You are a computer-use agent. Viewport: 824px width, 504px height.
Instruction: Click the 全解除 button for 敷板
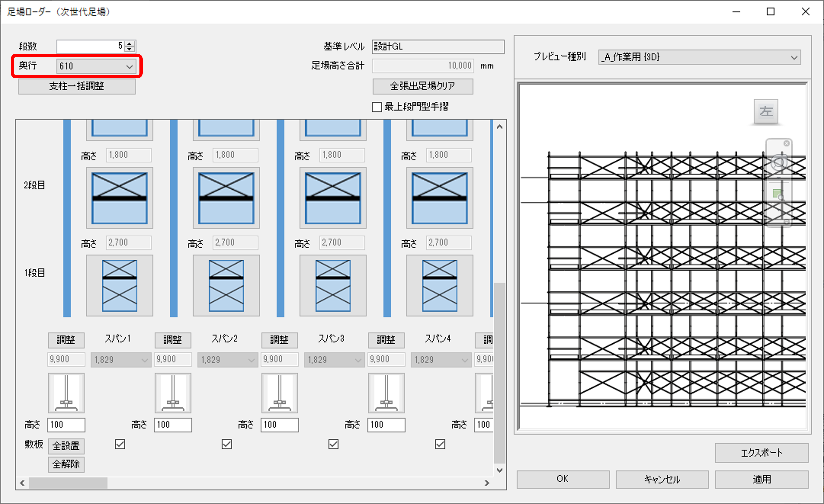click(66, 465)
